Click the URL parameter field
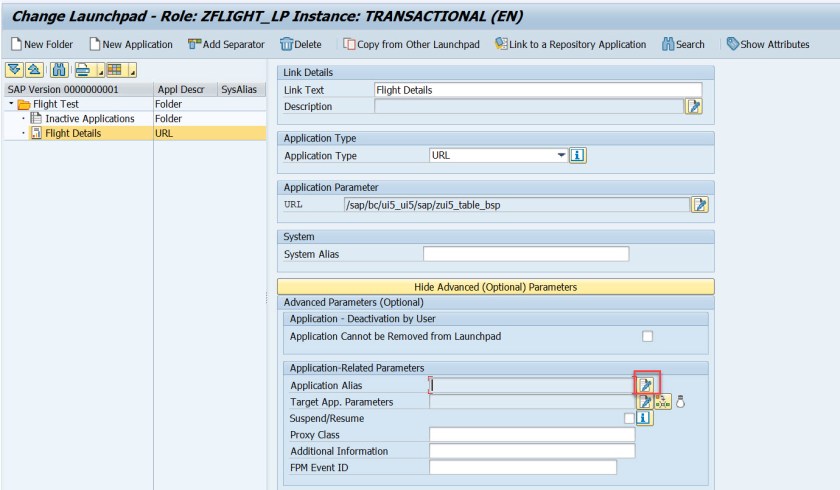 coord(516,205)
